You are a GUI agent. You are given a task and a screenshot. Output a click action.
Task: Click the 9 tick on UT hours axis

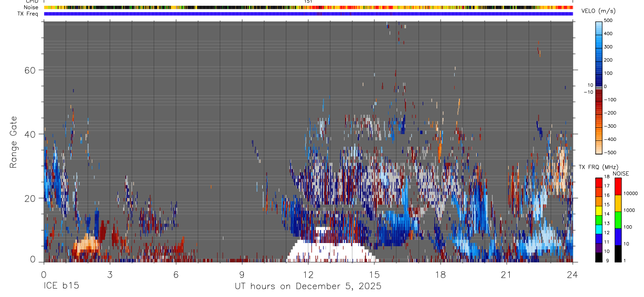(242, 274)
